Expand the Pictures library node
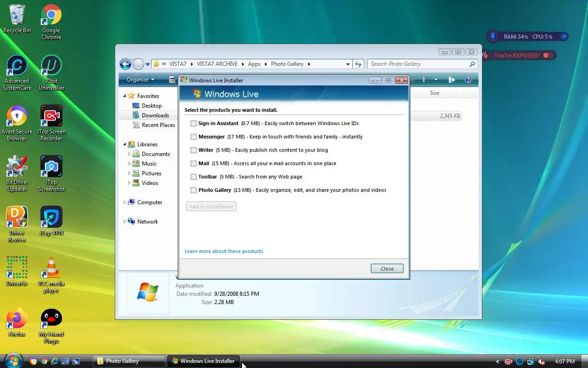Screen dimensions: 588x368 click(129, 173)
